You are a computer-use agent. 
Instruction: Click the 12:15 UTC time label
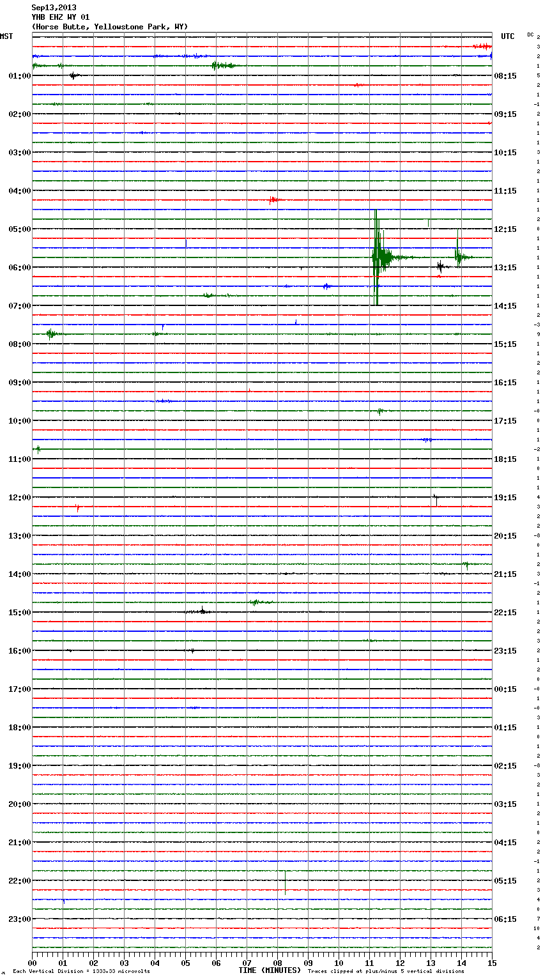tap(505, 229)
